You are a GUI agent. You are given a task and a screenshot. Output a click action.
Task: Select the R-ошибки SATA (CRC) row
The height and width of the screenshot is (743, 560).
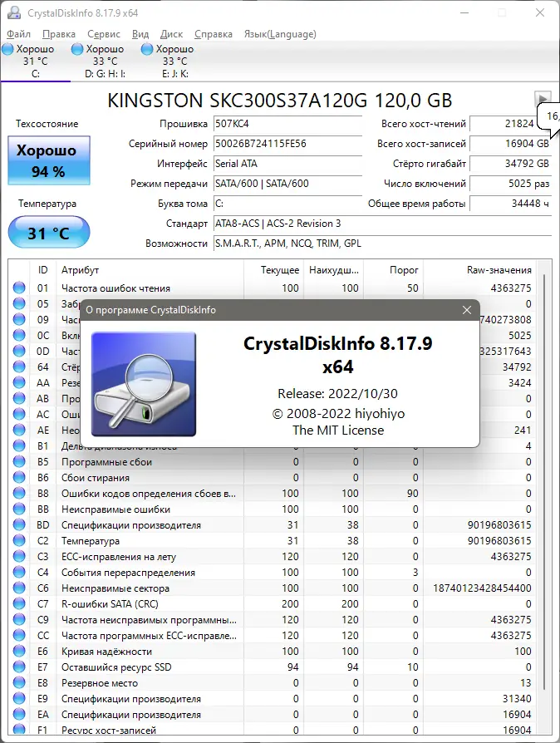pyautogui.click(x=273, y=603)
